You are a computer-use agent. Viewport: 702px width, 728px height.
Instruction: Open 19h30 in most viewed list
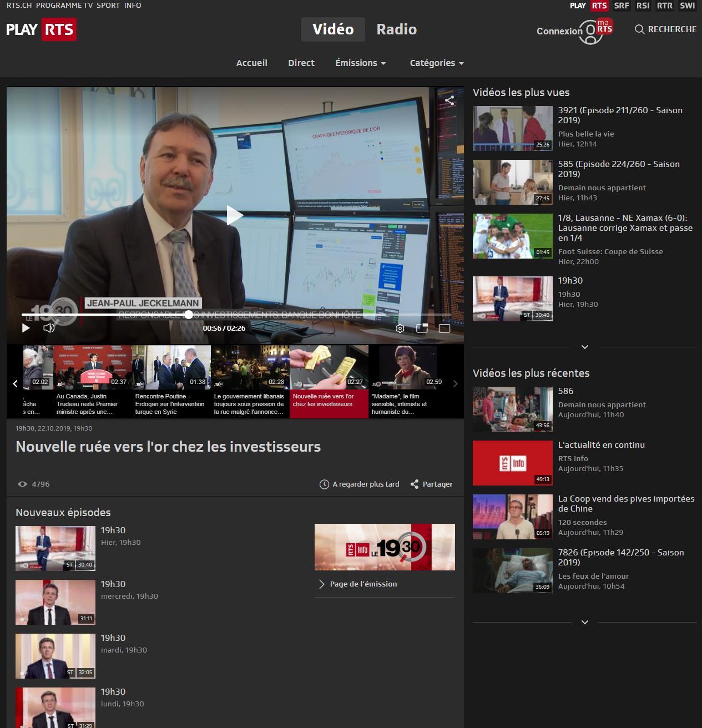(x=584, y=298)
